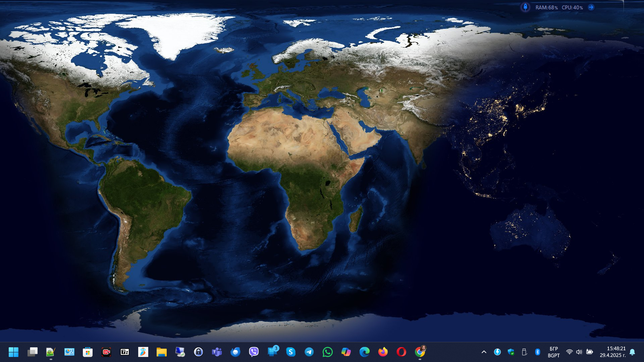
Task: Click the RAM:68% reading
Action: pyautogui.click(x=547, y=7)
